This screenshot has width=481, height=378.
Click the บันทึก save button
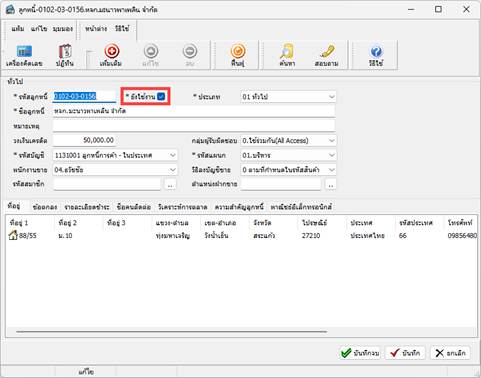click(405, 353)
